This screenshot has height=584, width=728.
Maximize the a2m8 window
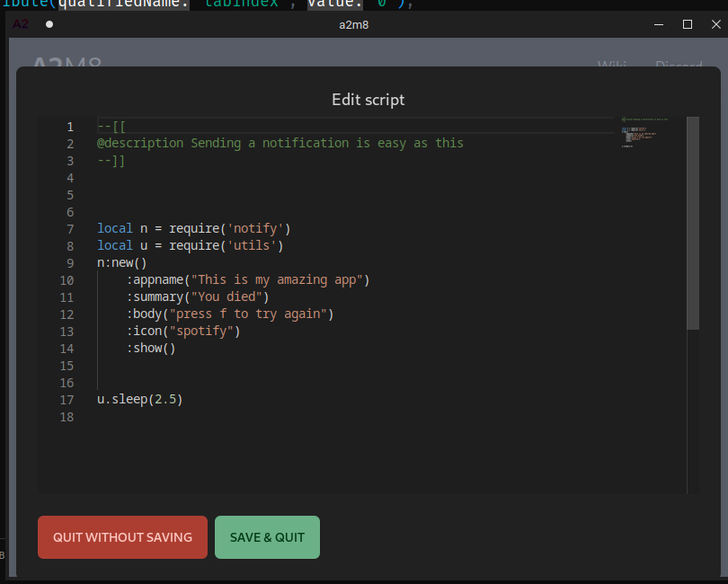point(688,24)
